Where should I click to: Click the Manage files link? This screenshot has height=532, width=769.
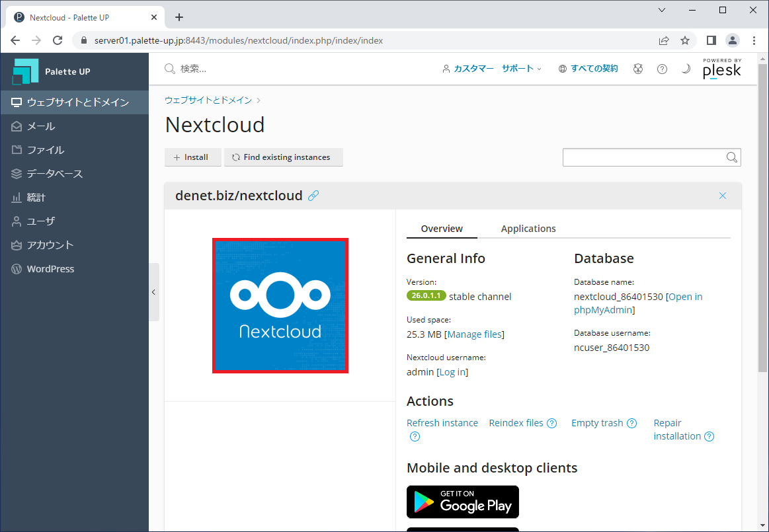474,334
